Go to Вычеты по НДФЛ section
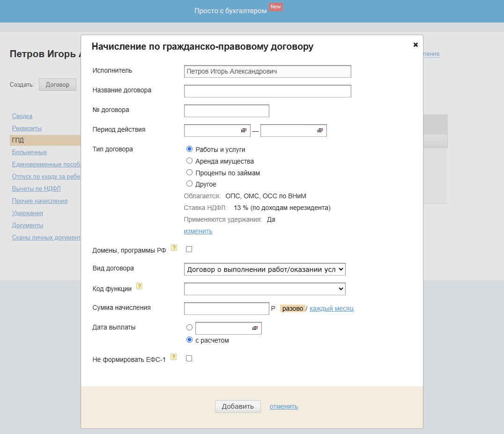Image resolution: width=504 pixels, height=434 pixels. click(x=37, y=189)
